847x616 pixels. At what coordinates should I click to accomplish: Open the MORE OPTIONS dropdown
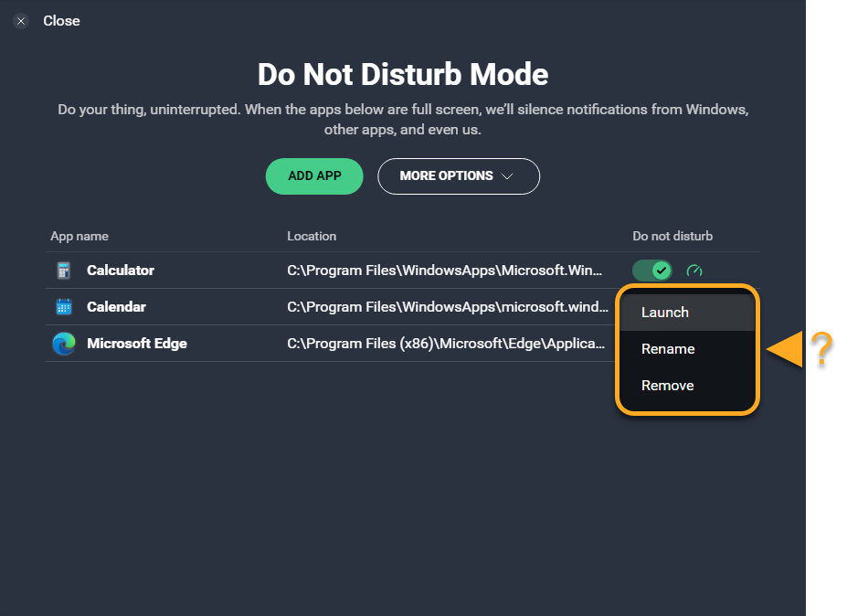point(458,176)
